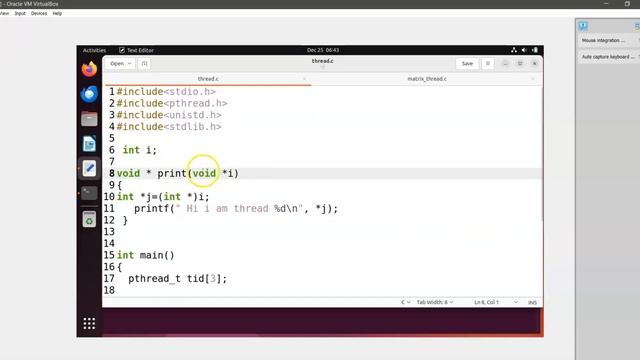
Task: Open the VirtualBox Help menu
Action: (x=57, y=13)
